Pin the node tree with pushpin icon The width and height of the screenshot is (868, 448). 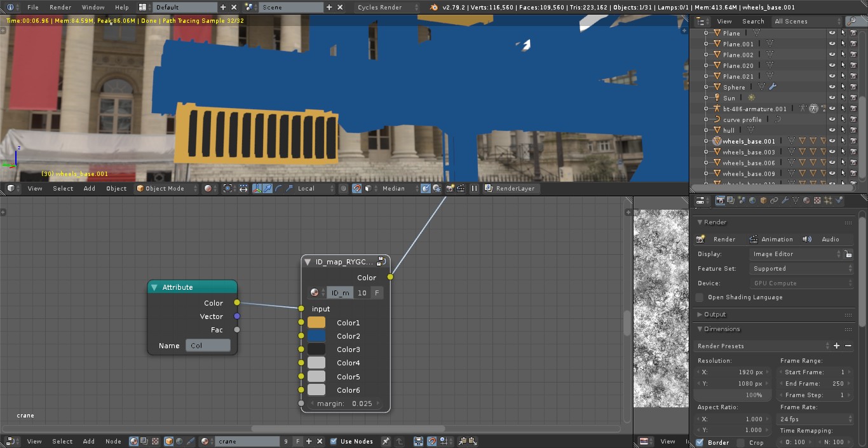point(386,441)
